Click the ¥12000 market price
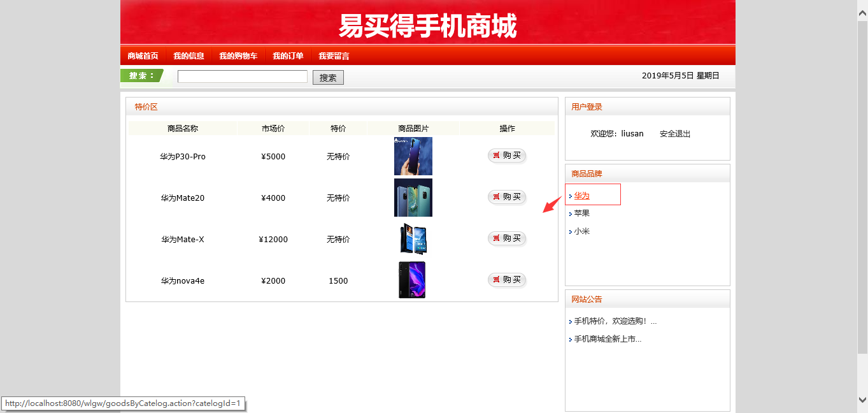 pos(273,240)
